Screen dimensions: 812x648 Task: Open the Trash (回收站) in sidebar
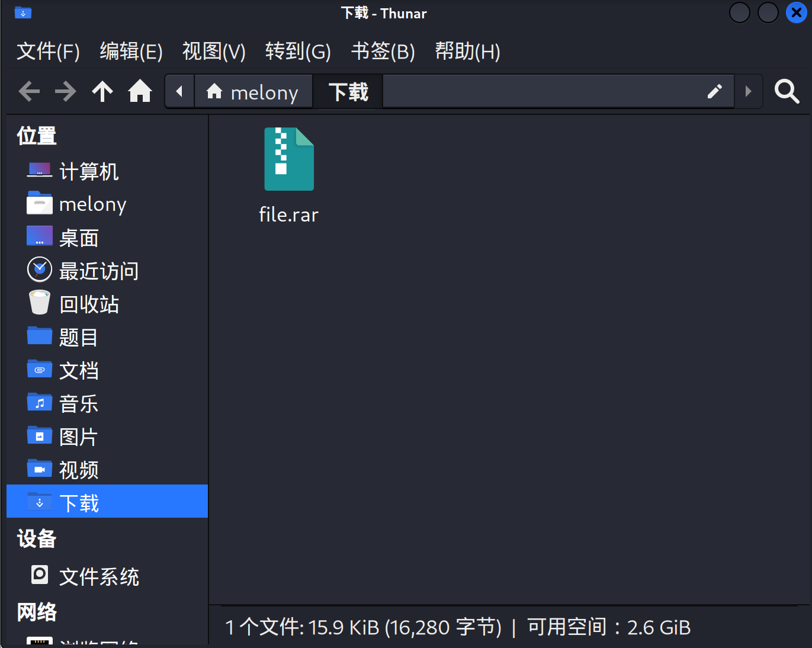(x=89, y=304)
